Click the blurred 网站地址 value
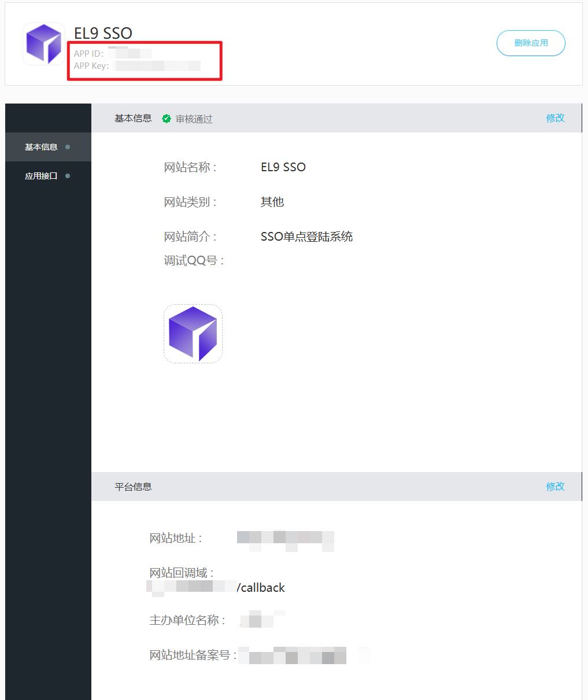The image size is (588, 700). pyautogui.click(x=286, y=540)
